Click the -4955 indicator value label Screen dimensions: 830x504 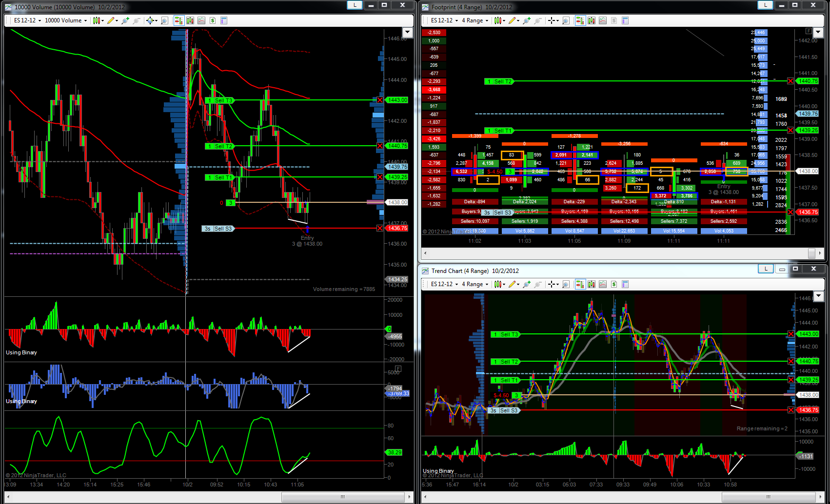click(x=395, y=336)
